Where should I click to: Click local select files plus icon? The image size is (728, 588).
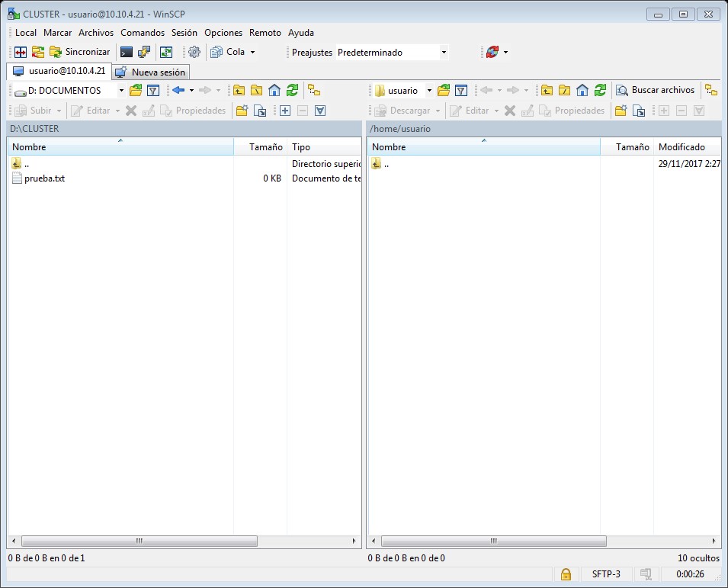click(285, 111)
